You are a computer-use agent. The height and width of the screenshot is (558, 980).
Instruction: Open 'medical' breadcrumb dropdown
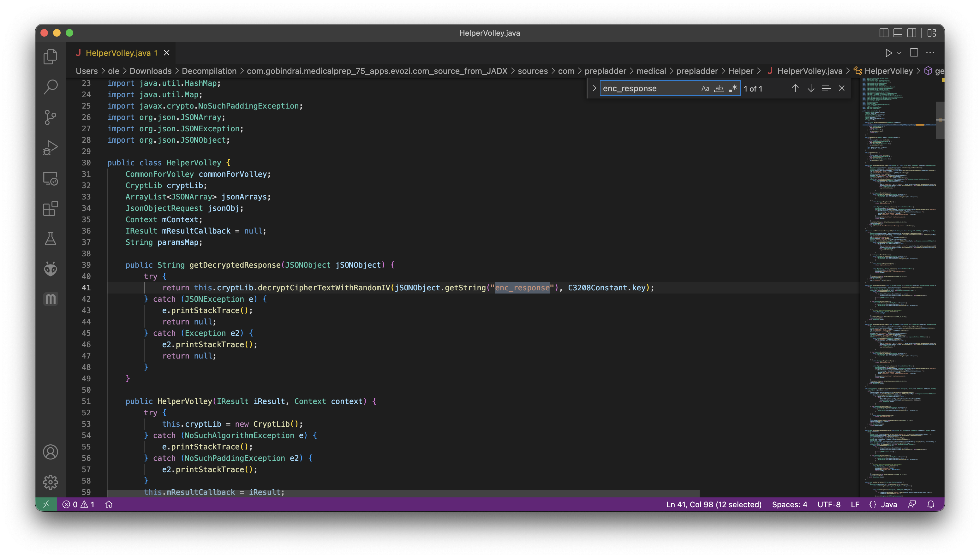651,71
